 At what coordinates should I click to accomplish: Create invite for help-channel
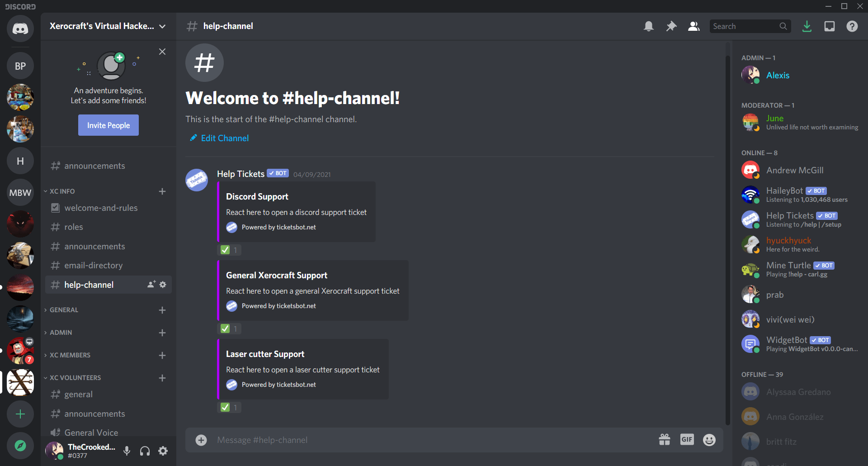[151, 285]
